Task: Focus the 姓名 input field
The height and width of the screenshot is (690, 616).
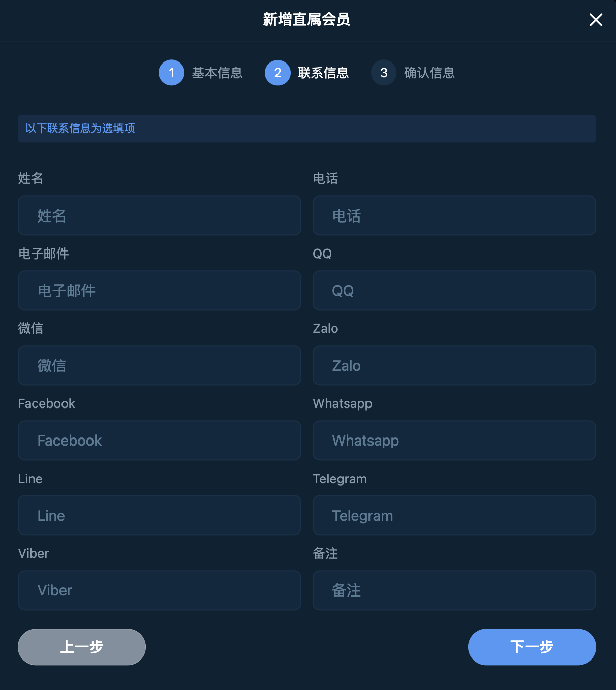Action: point(160,215)
